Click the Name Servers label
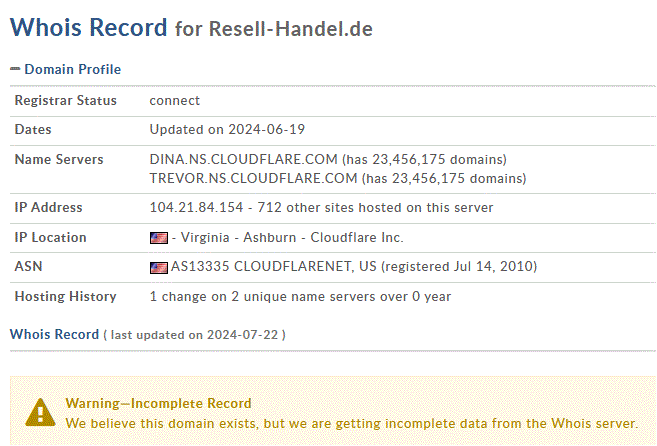Viewport: 657px width, 446px height. 59,159
